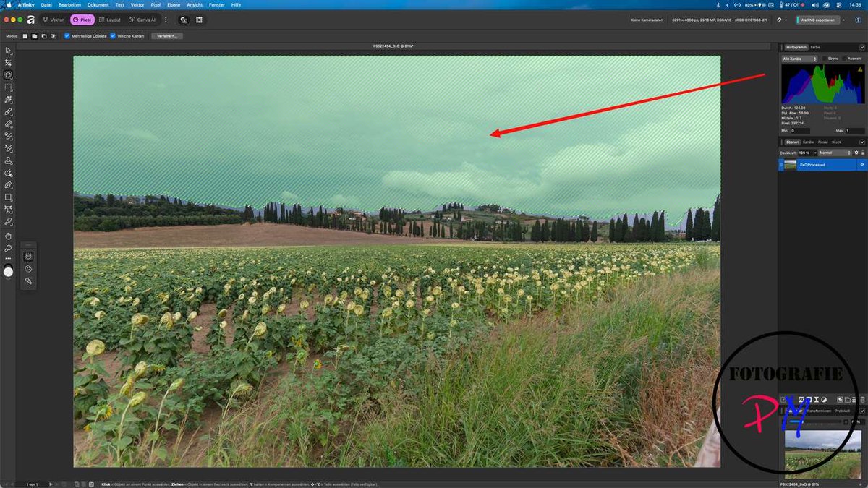The height and width of the screenshot is (488, 868).
Task: Open the Bearbeiten menu
Action: pos(69,4)
